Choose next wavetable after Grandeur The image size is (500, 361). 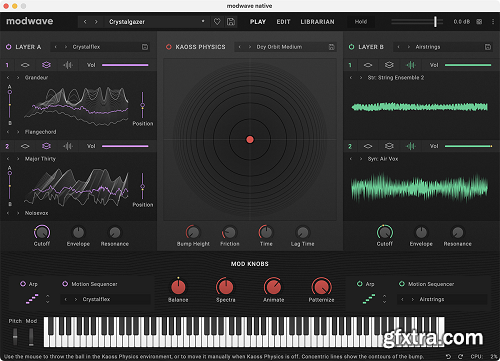18,78
